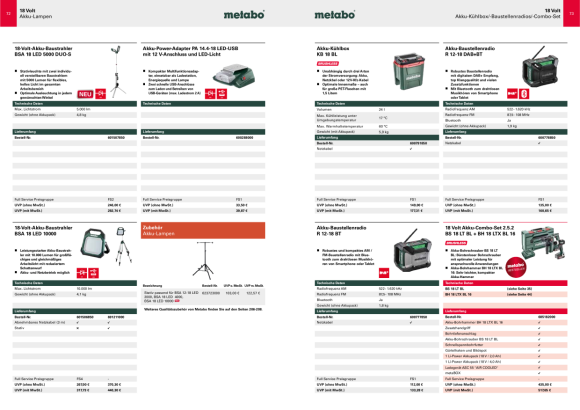Click UVP (mit MwSt.) row of R 12-18 BT

(377, 390)
